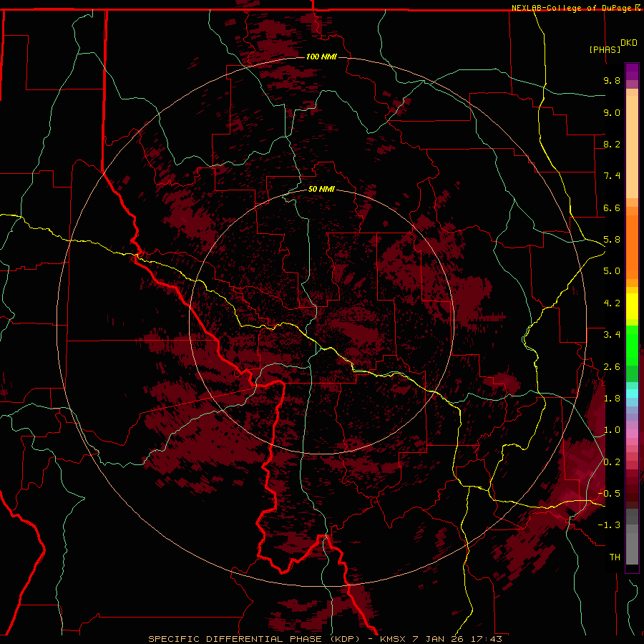Click the bright green segment of color bar
Screen dimensions: 644x644
point(632,345)
